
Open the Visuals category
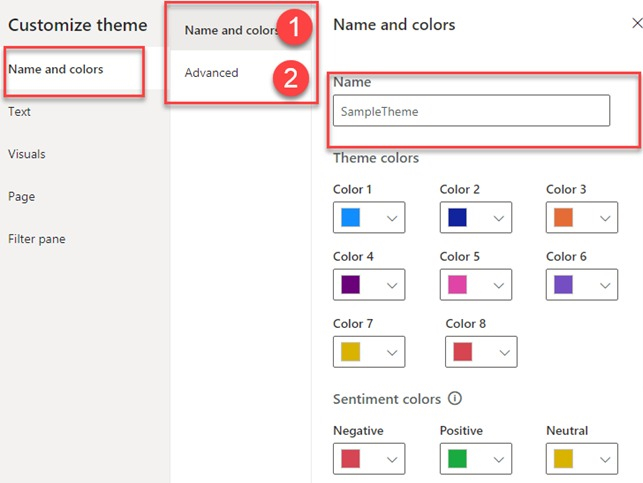click(27, 154)
